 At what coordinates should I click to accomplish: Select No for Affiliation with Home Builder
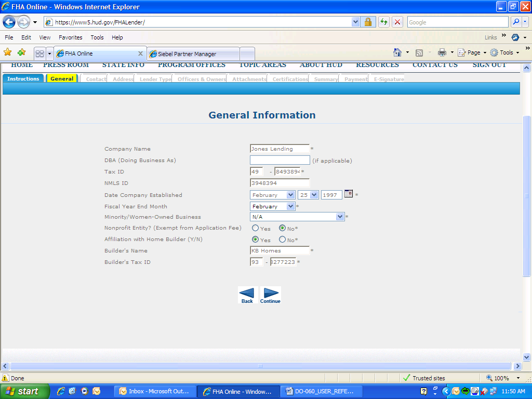[282, 239]
